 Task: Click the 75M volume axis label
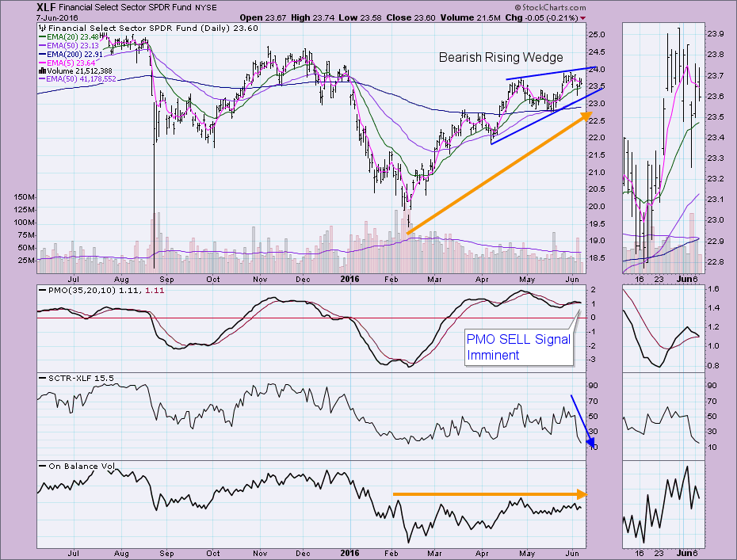(26, 235)
